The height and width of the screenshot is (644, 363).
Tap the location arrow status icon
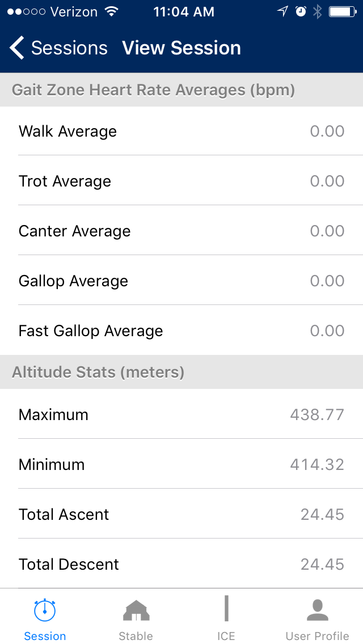point(282,12)
